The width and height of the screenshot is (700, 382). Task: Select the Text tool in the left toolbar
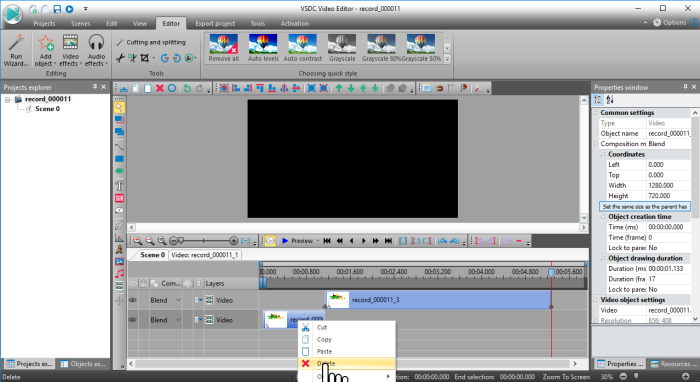coord(119,186)
